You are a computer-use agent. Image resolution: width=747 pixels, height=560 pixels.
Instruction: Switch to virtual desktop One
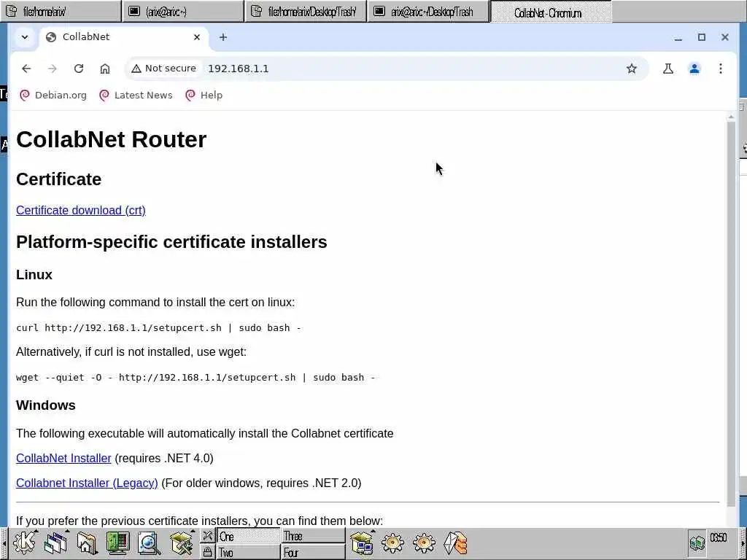(248, 536)
